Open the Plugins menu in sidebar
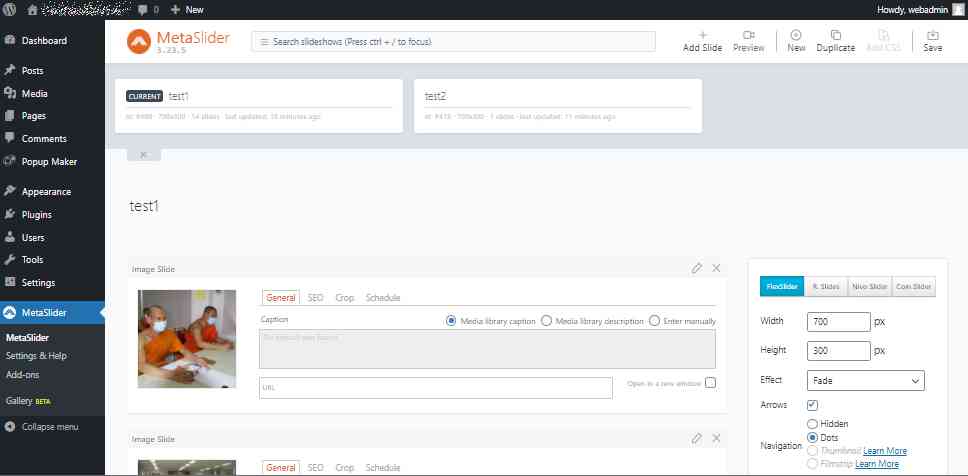 point(36,214)
